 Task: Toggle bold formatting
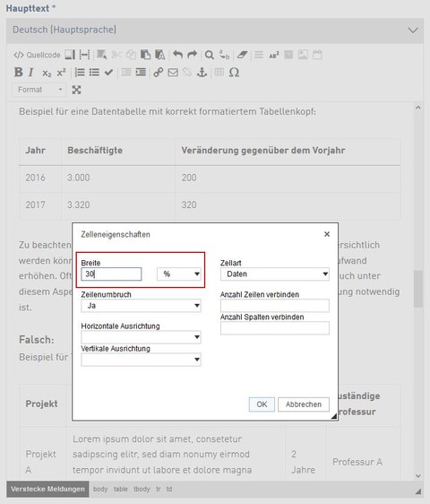click(x=18, y=73)
